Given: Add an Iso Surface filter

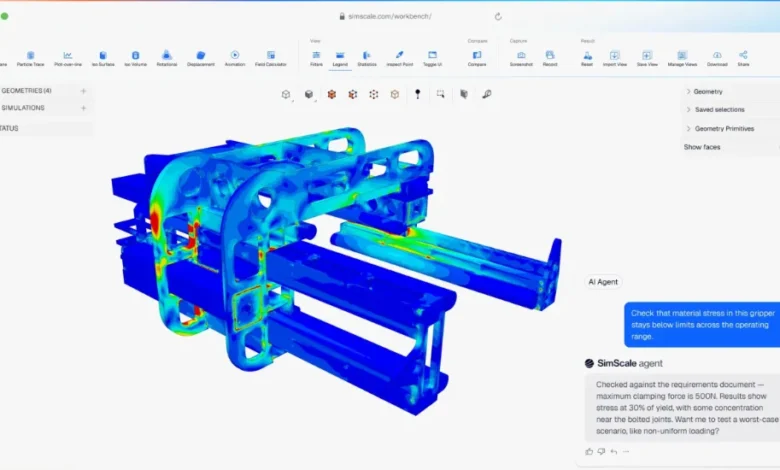Looking at the screenshot, I should [103, 58].
